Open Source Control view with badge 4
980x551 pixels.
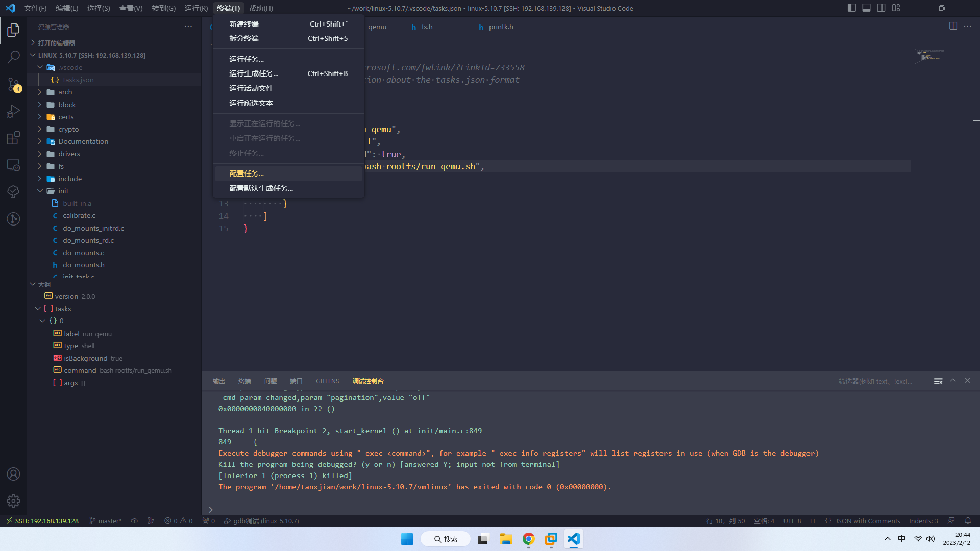[x=14, y=84]
